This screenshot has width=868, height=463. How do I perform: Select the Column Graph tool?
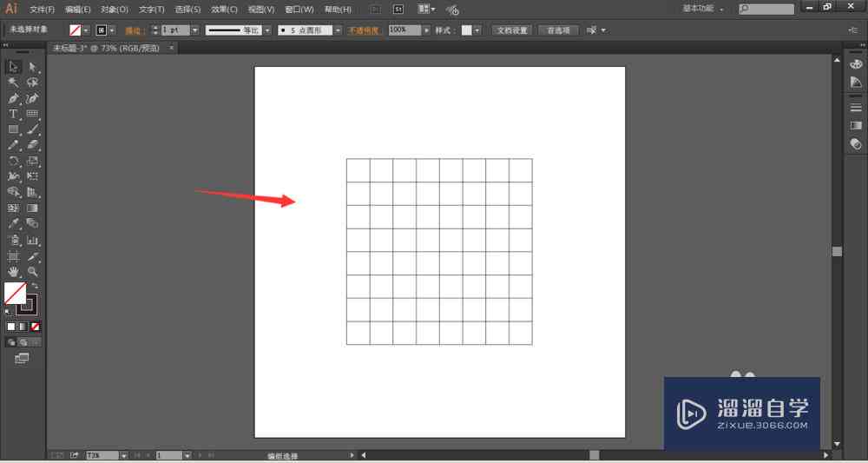(x=33, y=241)
